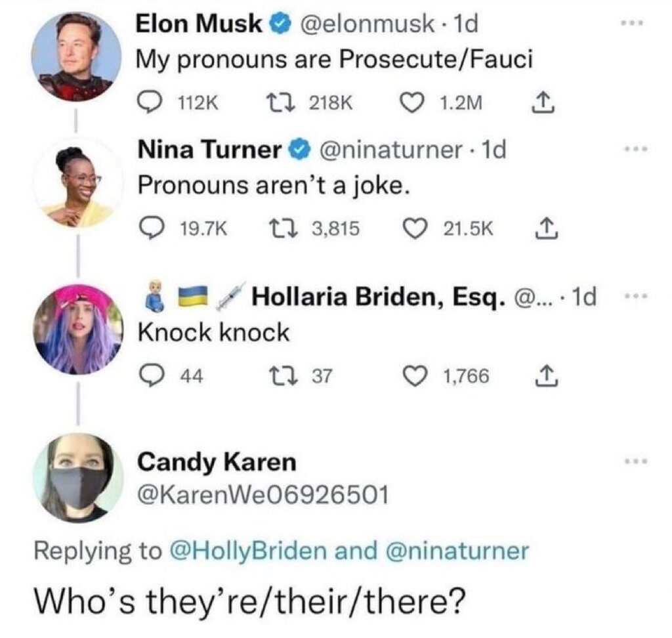Reply to Elon Musk's tweet
Screen dimensions: 672x638
(x=149, y=103)
